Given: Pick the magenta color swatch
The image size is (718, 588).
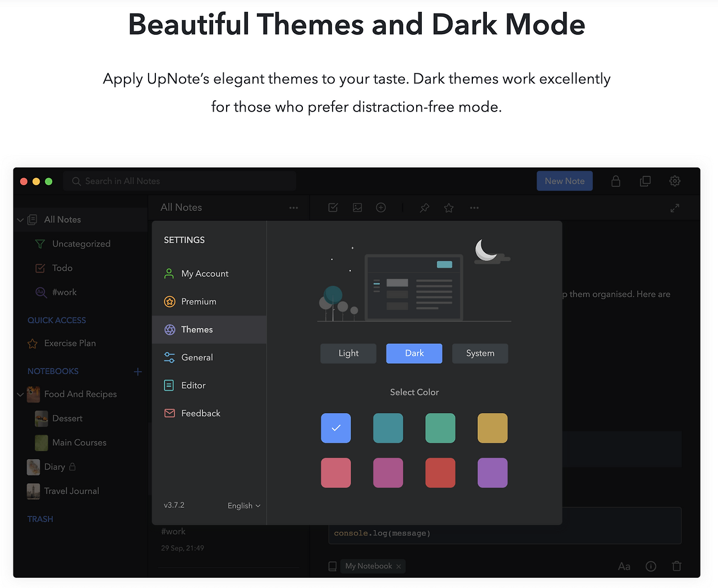Looking at the screenshot, I should pyautogui.click(x=388, y=473).
